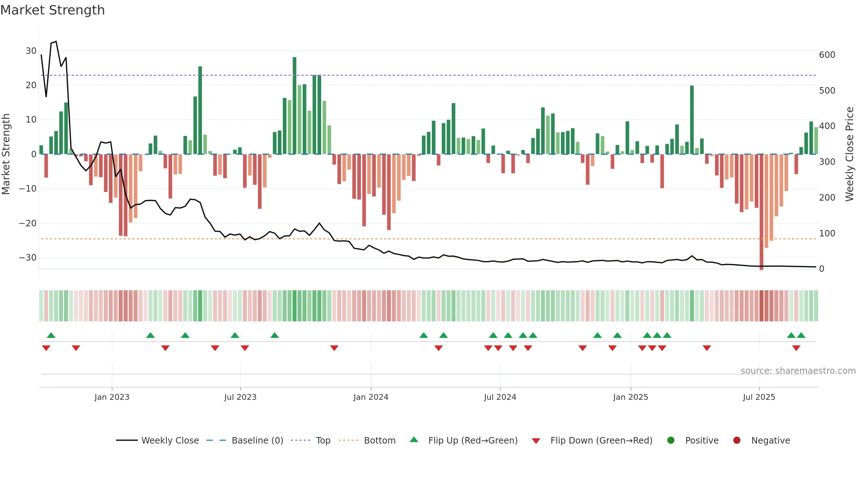The width and height of the screenshot is (868, 488).
Task: Toggle the Top legend entry
Action: tap(311, 440)
